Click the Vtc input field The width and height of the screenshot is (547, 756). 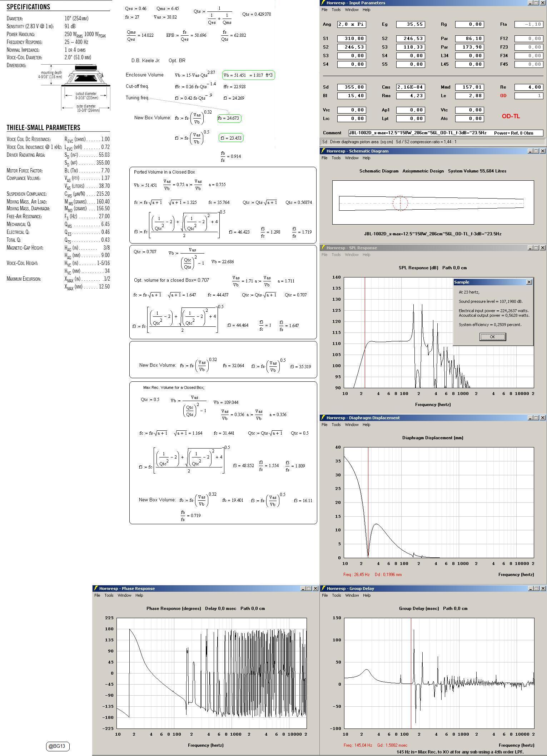(x=469, y=110)
